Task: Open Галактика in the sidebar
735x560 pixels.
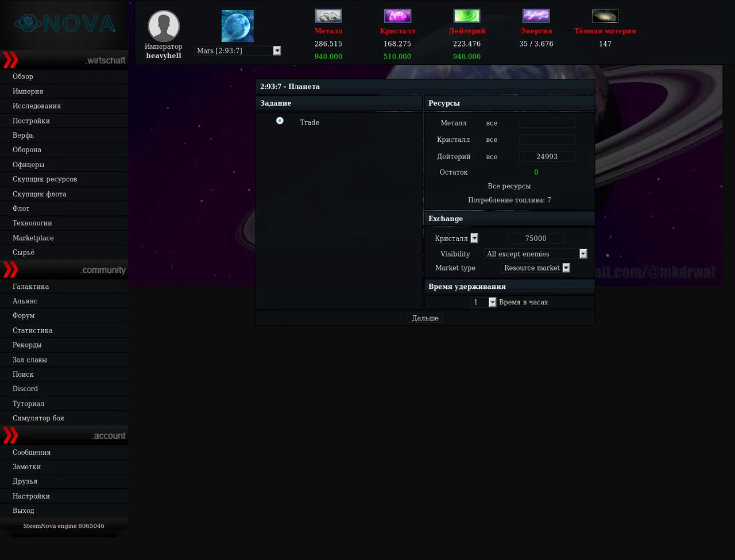Action: 64,286
